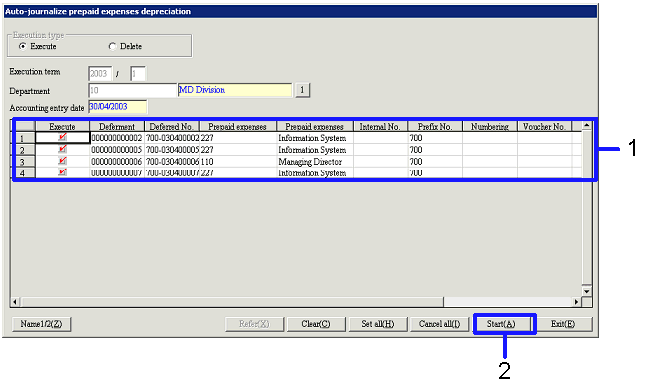Image resolution: width=650 pixels, height=388 pixels.
Task: Click prefix number 700 in row 3
Action: pyautogui.click(x=435, y=162)
